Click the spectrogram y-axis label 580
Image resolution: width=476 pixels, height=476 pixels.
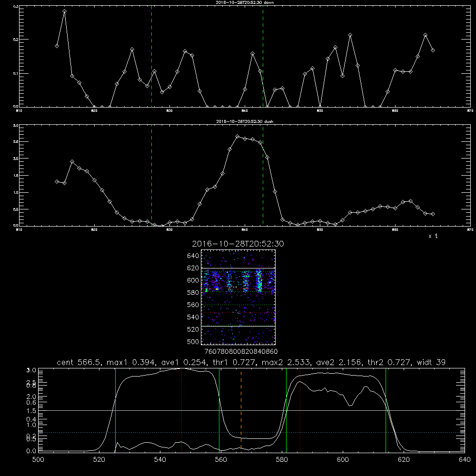coord(193,293)
